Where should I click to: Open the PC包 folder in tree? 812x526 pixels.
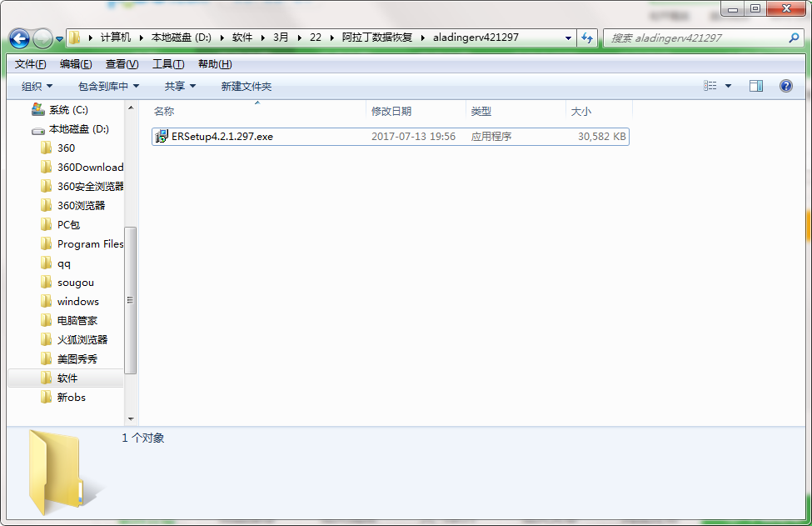[68, 224]
